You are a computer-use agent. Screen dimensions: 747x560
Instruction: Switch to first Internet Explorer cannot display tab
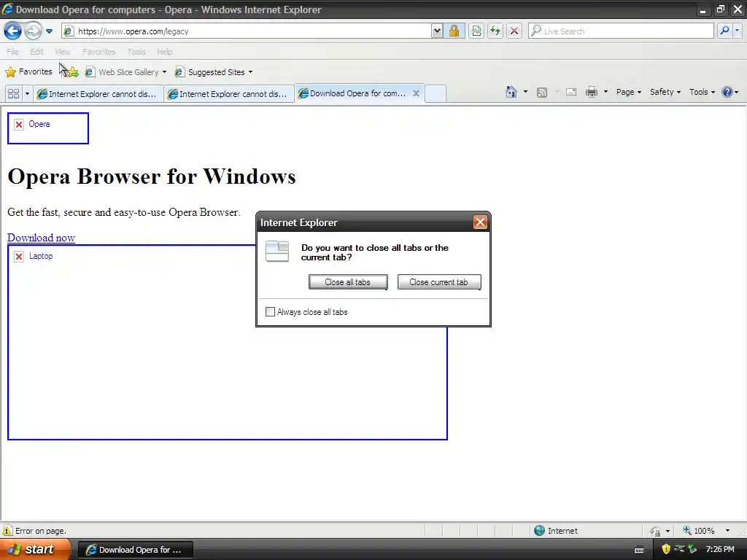(98, 94)
